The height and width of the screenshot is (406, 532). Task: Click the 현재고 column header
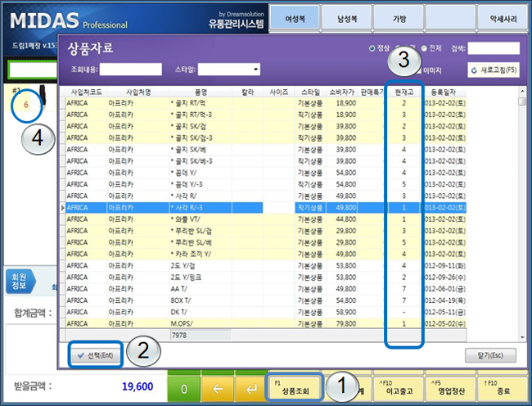click(x=404, y=92)
